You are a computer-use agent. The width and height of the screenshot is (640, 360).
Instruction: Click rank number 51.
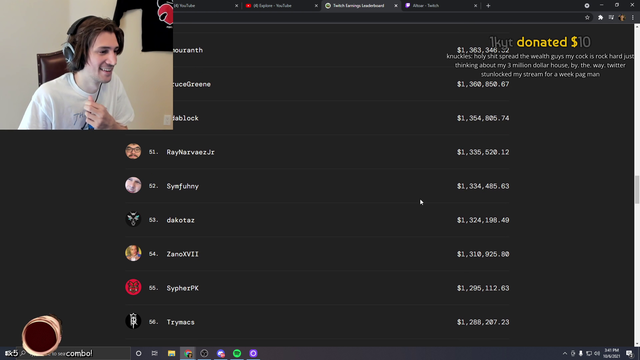tap(153, 152)
